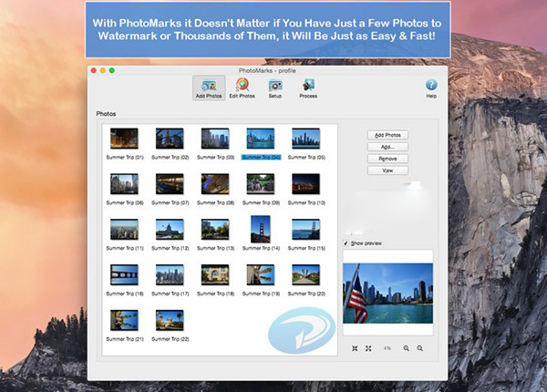Screen dimensions: 547x392
Task: Open the Add Photos toolbar step
Action: point(209,88)
